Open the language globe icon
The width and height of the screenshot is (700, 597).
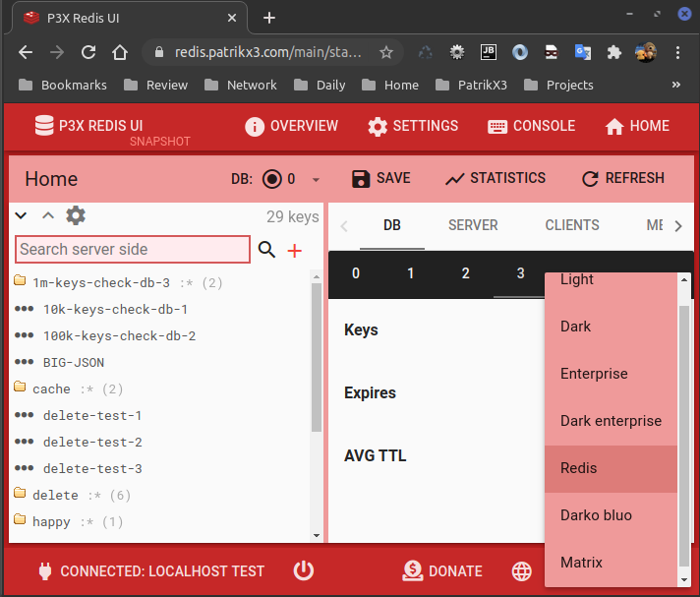tap(521, 571)
